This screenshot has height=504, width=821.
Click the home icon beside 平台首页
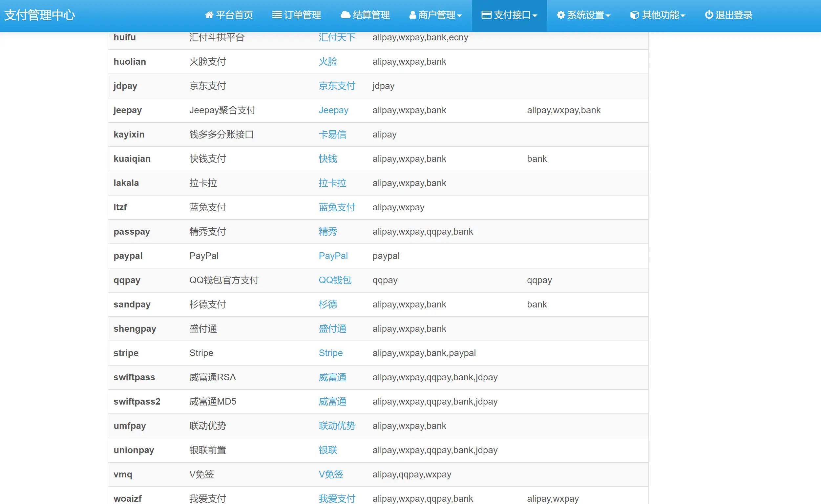209,15
